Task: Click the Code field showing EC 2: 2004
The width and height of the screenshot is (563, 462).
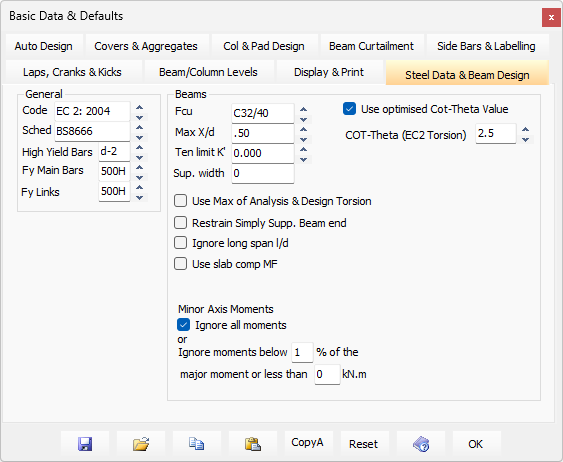Action: (x=92, y=111)
